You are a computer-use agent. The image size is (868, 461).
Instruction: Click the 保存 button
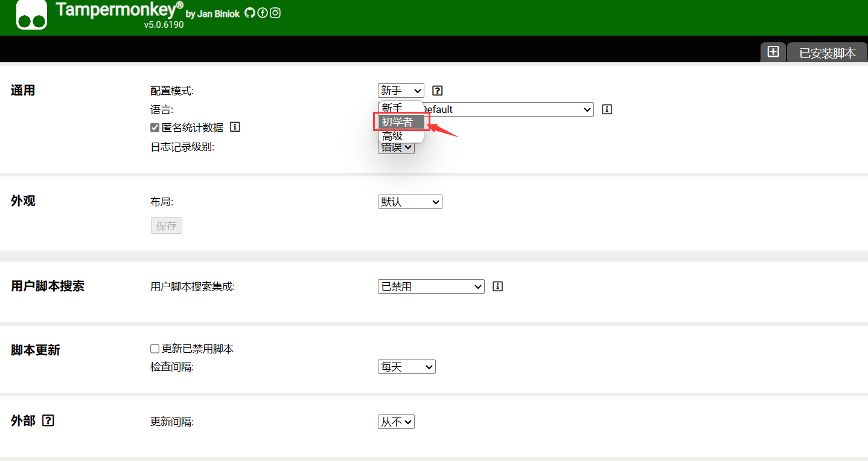pyautogui.click(x=166, y=226)
